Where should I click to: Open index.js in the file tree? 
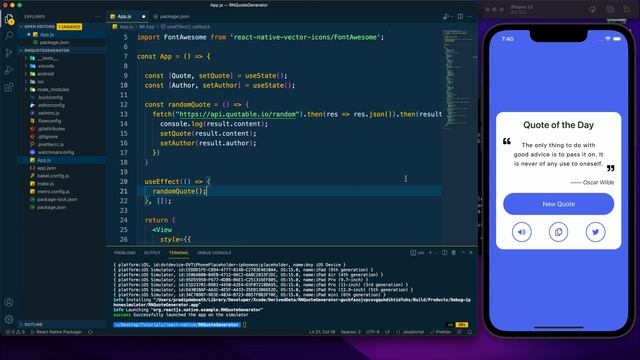45,184
